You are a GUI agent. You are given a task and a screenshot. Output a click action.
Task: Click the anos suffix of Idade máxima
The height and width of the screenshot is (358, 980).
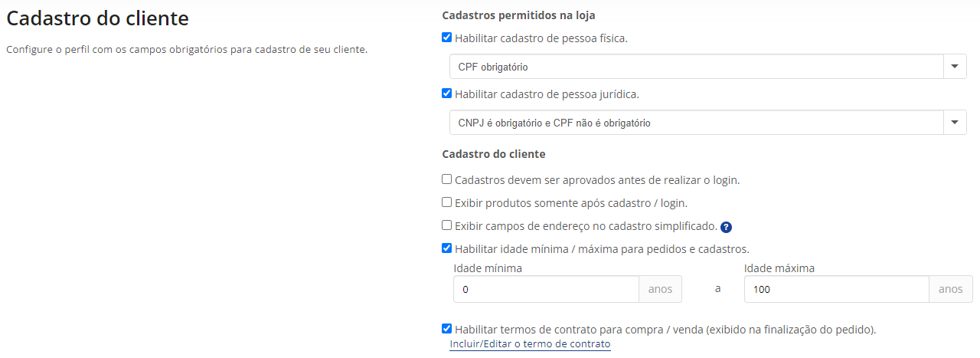951,289
